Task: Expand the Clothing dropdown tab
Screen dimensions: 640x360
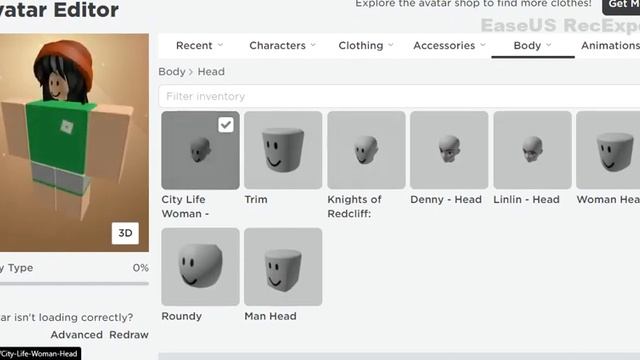Action: (x=366, y=45)
